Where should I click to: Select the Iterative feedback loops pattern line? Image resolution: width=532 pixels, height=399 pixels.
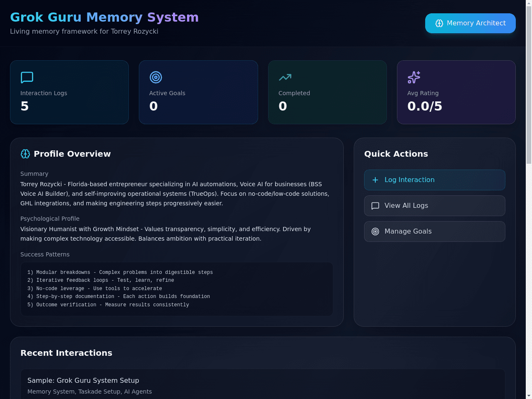(x=101, y=281)
